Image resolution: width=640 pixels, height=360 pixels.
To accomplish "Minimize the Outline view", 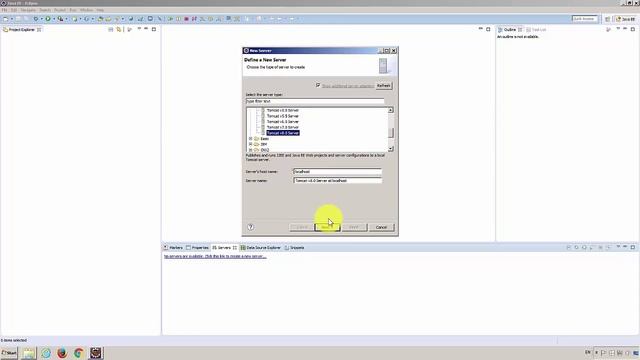I will coord(625,29).
